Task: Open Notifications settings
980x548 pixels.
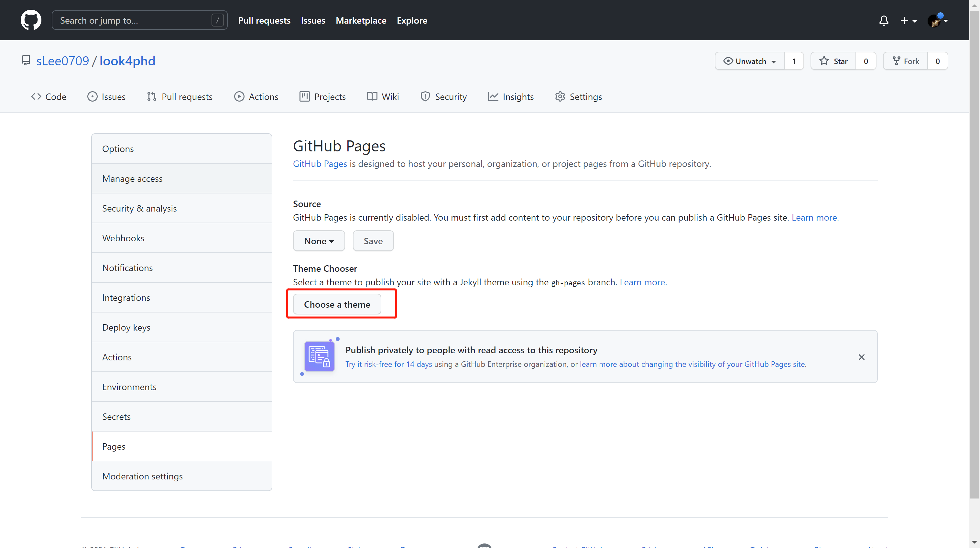Action: click(182, 268)
